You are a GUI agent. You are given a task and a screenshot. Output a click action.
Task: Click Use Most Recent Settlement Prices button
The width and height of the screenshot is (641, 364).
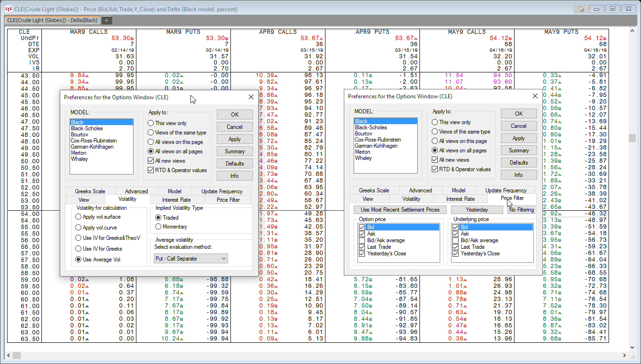click(x=400, y=210)
